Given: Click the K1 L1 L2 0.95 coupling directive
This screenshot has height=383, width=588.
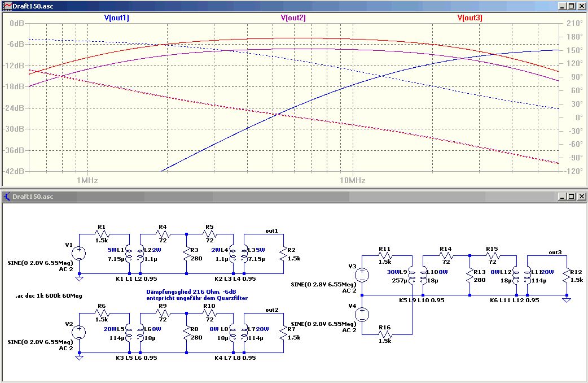Looking at the screenshot, I should pos(137,278).
